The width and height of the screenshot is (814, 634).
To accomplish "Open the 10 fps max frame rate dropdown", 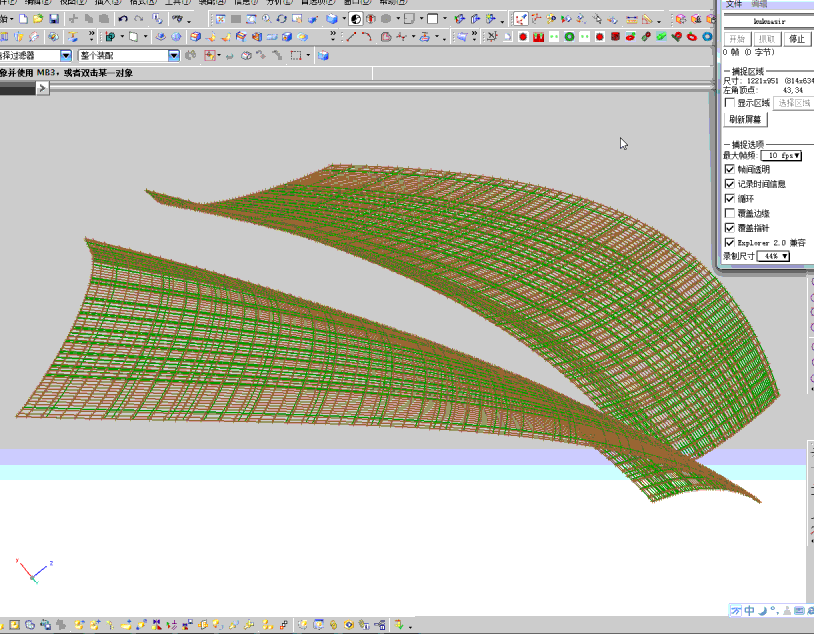I will 781,155.
